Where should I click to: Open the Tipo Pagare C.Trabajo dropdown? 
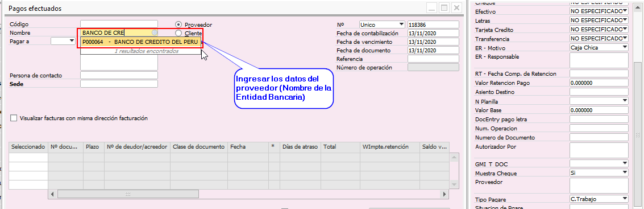click(x=625, y=199)
